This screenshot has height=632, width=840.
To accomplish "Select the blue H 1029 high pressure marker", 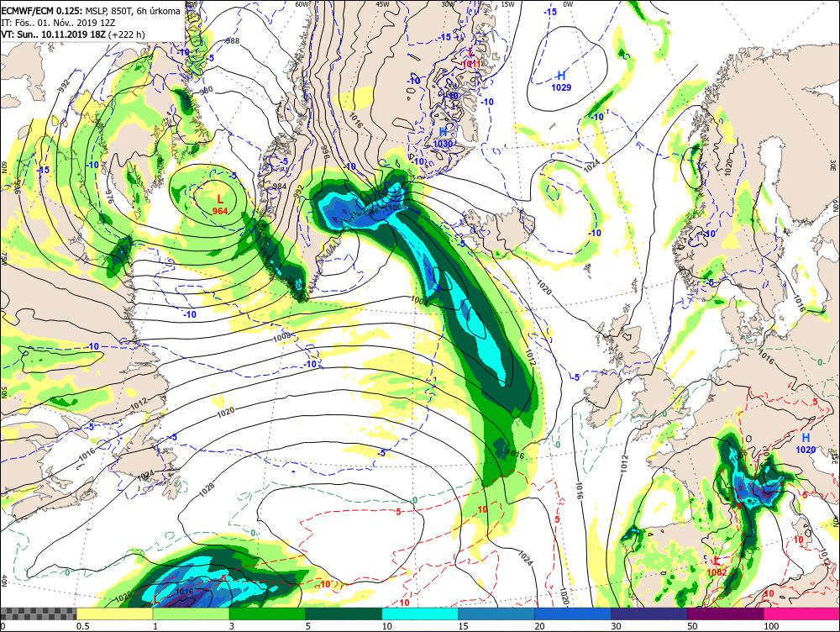I will [x=561, y=81].
